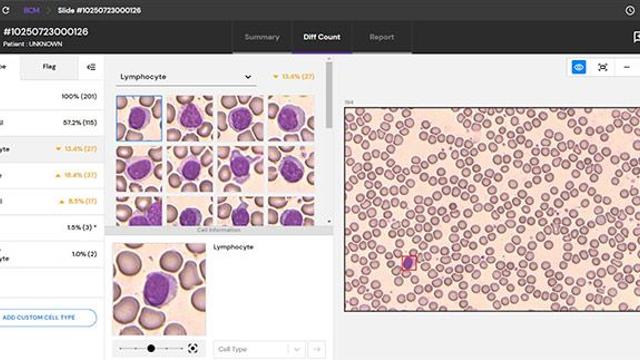Click the Cell Information divider bar
Viewport: 640px width, 360px height.
[x=218, y=230]
